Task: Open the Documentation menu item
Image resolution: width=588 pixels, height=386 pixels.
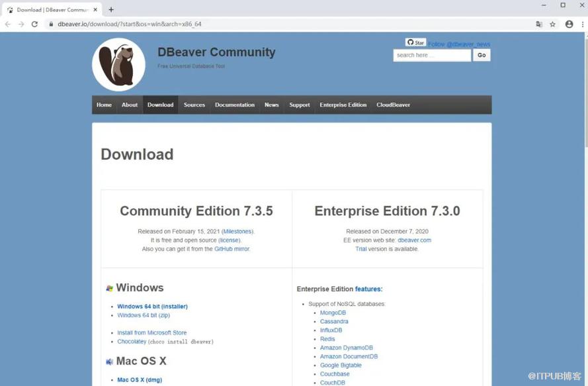Action: [235, 105]
